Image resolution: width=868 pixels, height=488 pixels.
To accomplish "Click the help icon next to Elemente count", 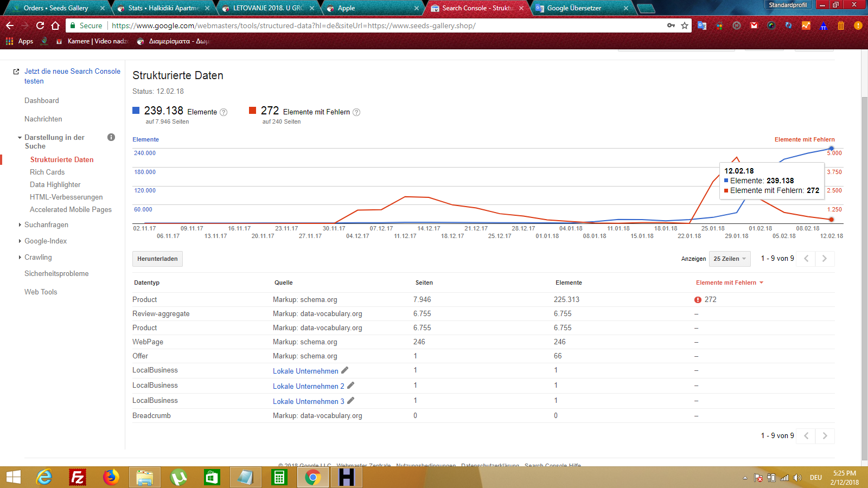I will click(x=224, y=112).
